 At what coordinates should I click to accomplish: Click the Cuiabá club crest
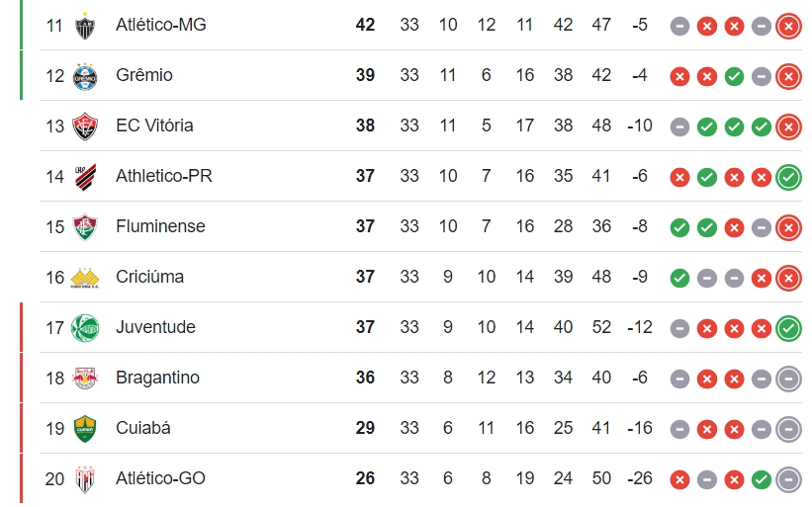[x=85, y=428]
